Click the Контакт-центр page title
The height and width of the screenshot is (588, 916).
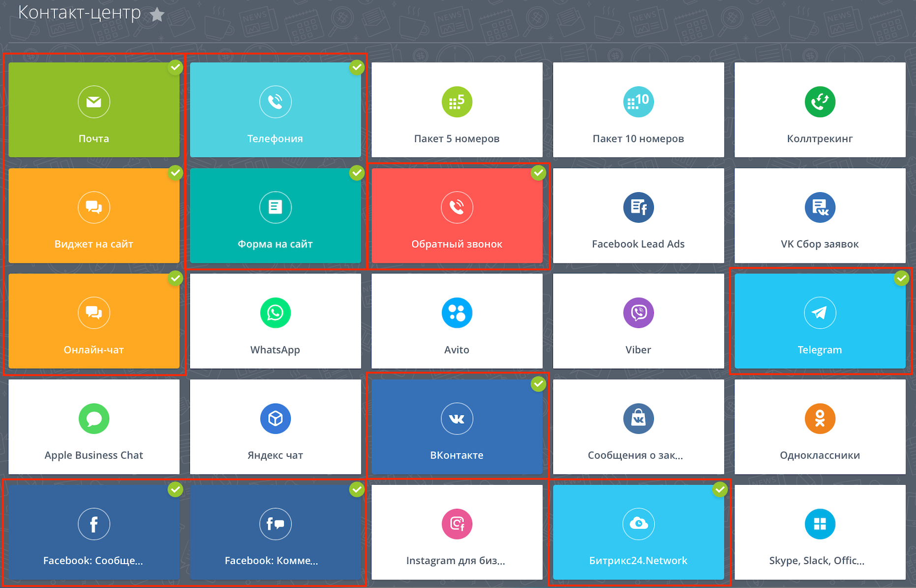click(x=79, y=13)
